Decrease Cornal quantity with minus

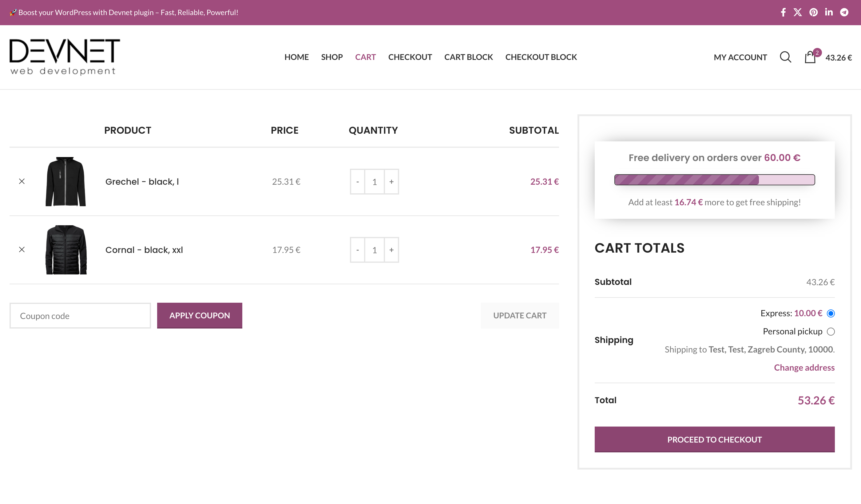pos(357,250)
